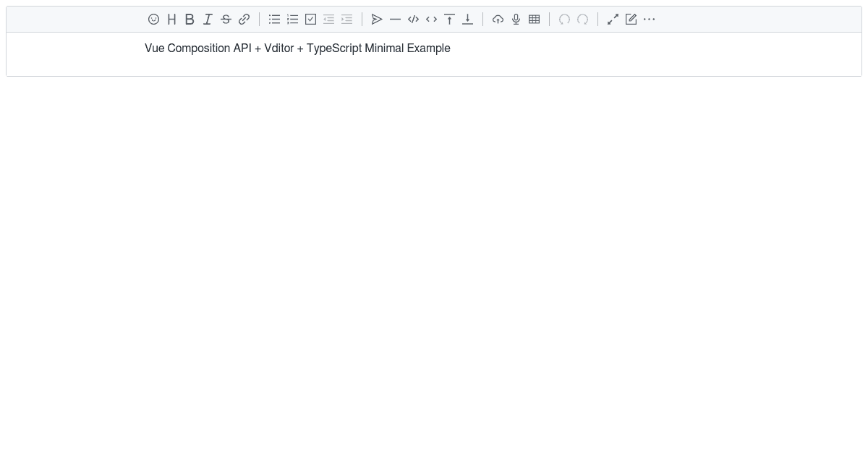This screenshot has width=868, height=456.
Task: Expand the edit mode menu
Action: [x=631, y=20]
